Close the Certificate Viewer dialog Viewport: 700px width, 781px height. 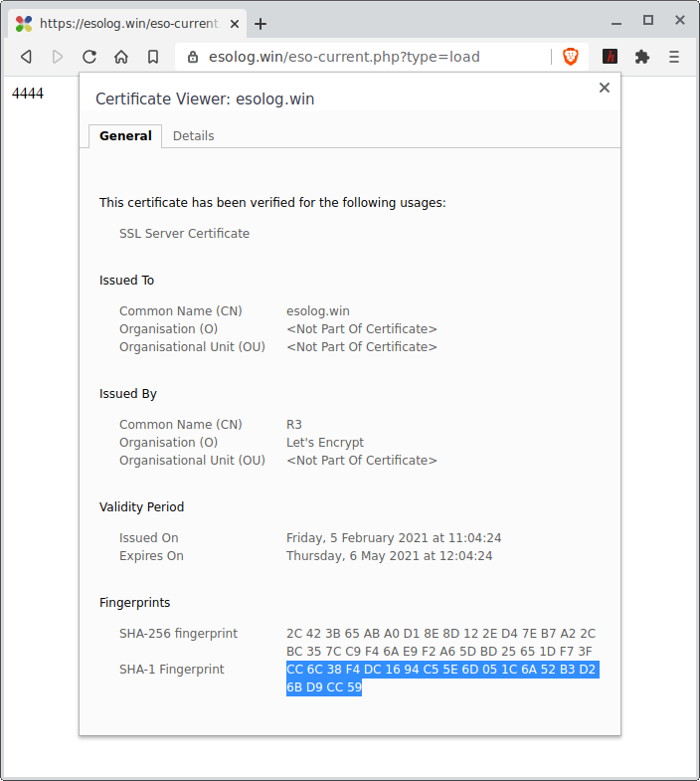point(604,88)
